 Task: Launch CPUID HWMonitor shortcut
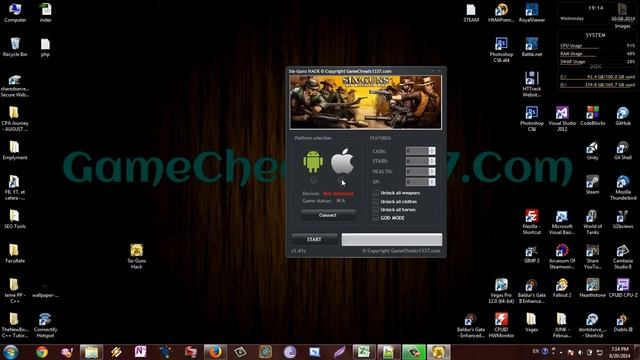[x=501, y=325]
